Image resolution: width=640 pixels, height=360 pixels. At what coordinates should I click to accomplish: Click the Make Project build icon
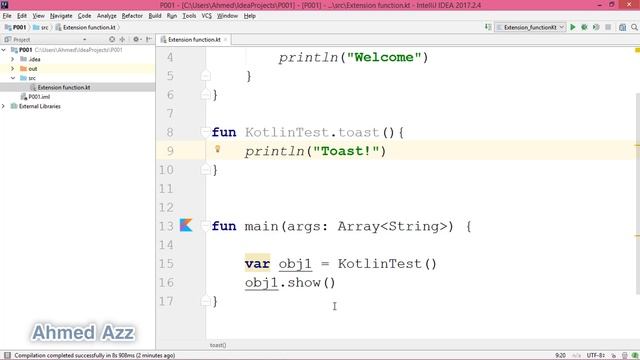(488, 27)
